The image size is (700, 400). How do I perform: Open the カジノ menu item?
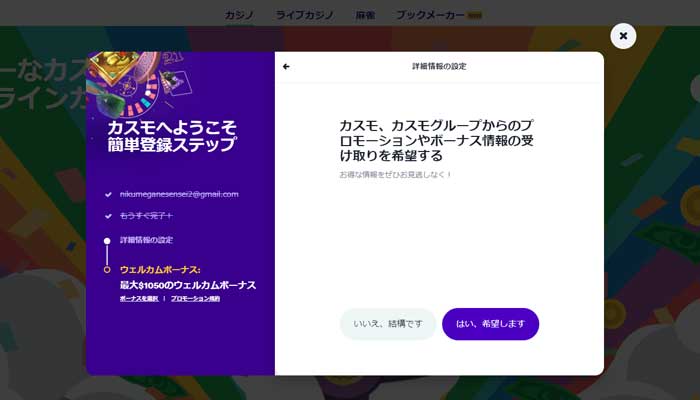pyautogui.click(x=239, y=15)
